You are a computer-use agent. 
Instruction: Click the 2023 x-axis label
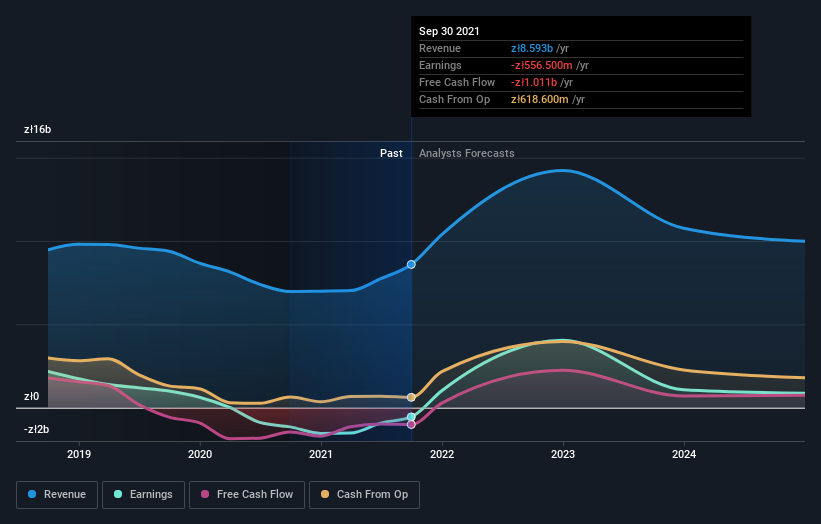click(563, 454)
